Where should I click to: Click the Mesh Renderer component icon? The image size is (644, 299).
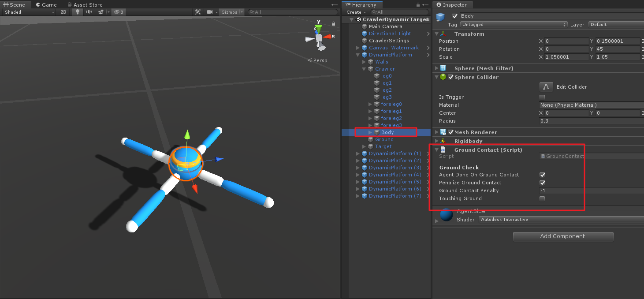click(x=443, y=132)
